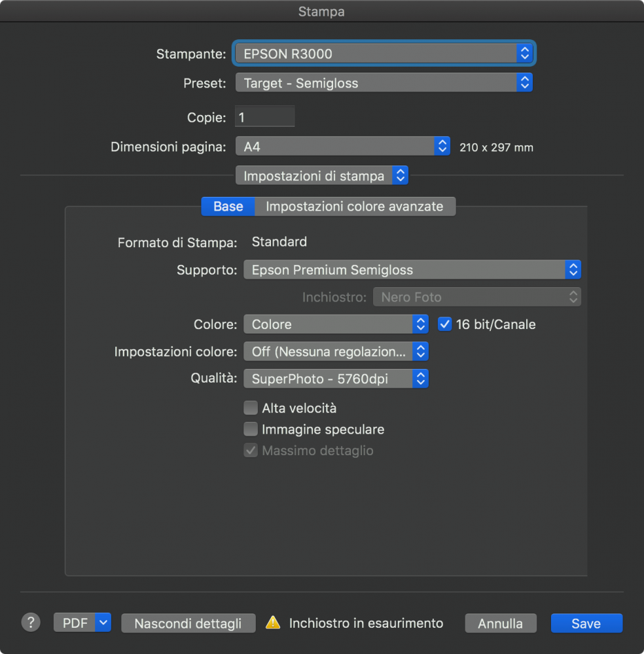This screenshot has width=644, height=654.
Task: Open the Impostazioni di stampa section dropdown
Action: [321, 176]
